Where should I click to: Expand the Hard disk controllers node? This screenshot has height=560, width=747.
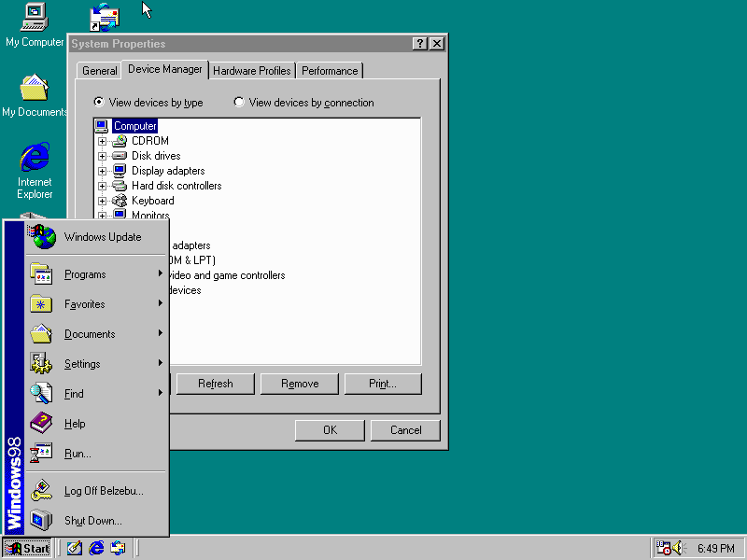point(102,186)
